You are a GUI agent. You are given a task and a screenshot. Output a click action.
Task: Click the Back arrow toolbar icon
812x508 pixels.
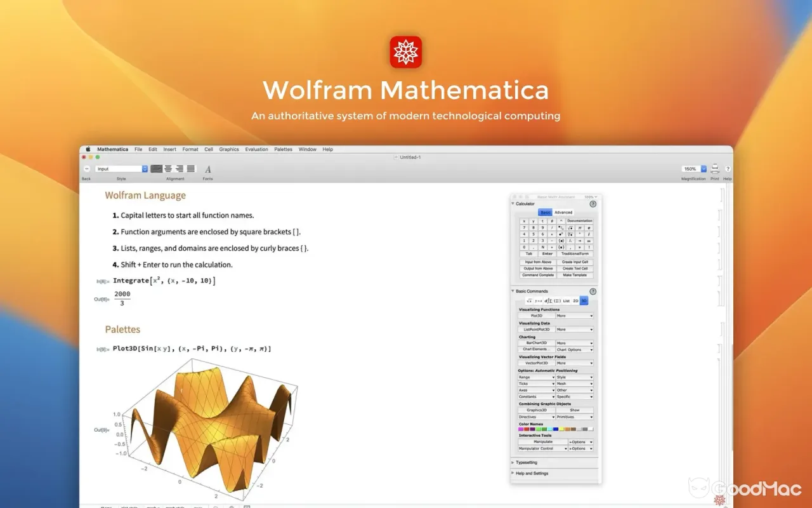click(87, 169)
